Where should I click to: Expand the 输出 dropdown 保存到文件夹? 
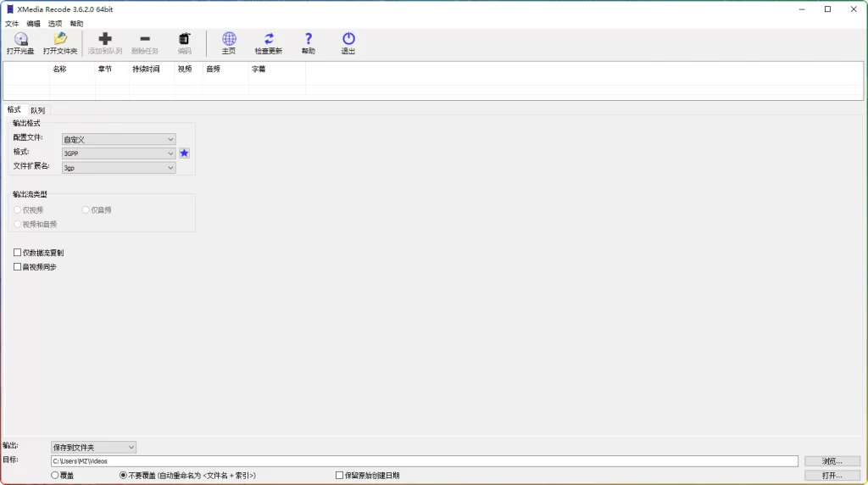pos(93,448)
